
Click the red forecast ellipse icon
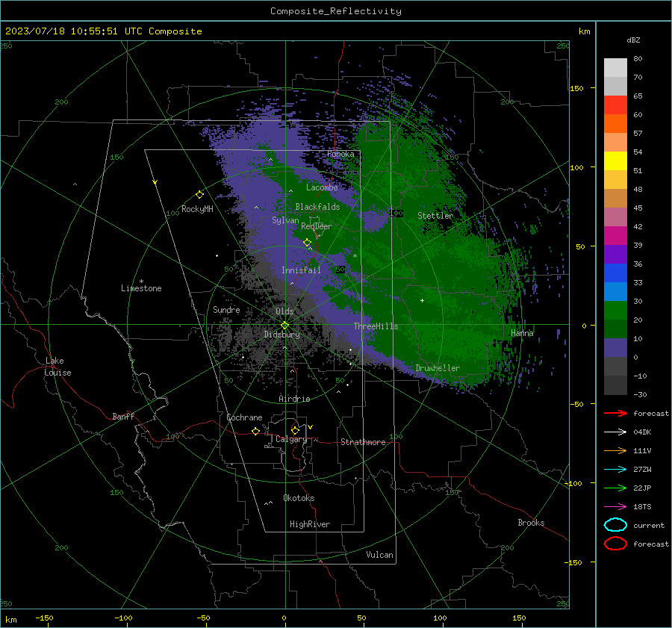(615, 544)
